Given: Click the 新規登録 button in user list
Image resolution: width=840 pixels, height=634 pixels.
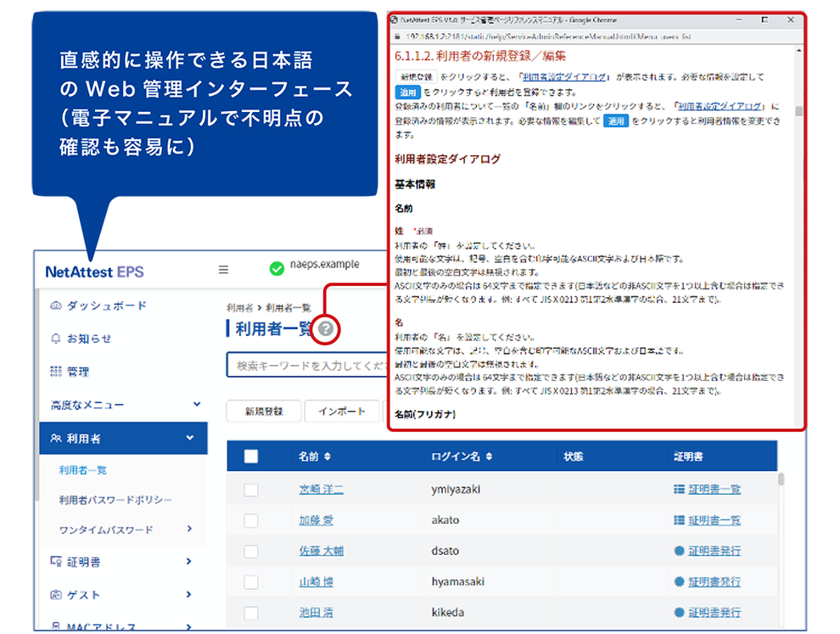Looking at the screenshot, I should click(264, 411).
